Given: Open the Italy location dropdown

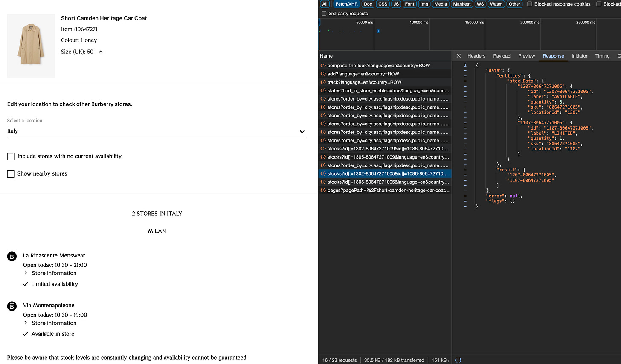Looking at the screenshot, I should tap(157, 131).
